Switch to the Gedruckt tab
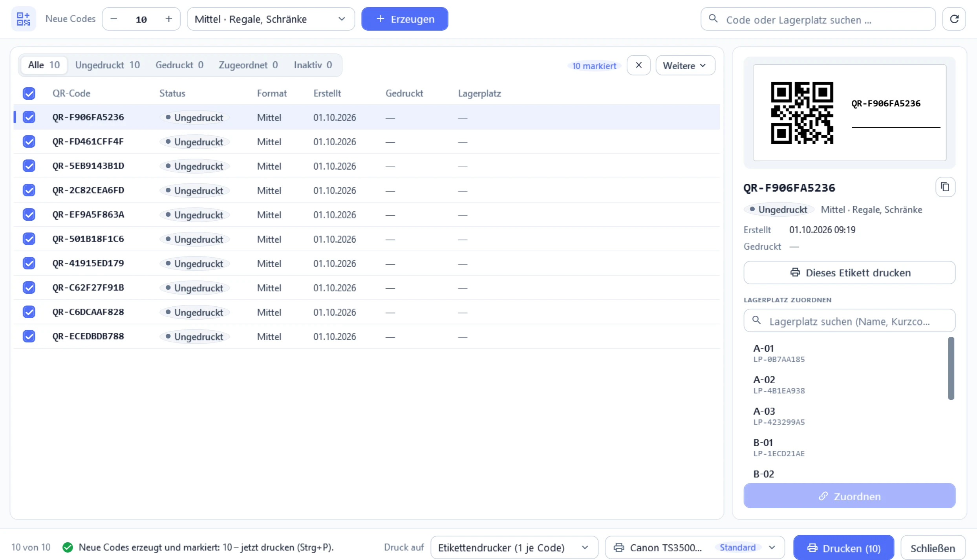 [x=179, y=65]
